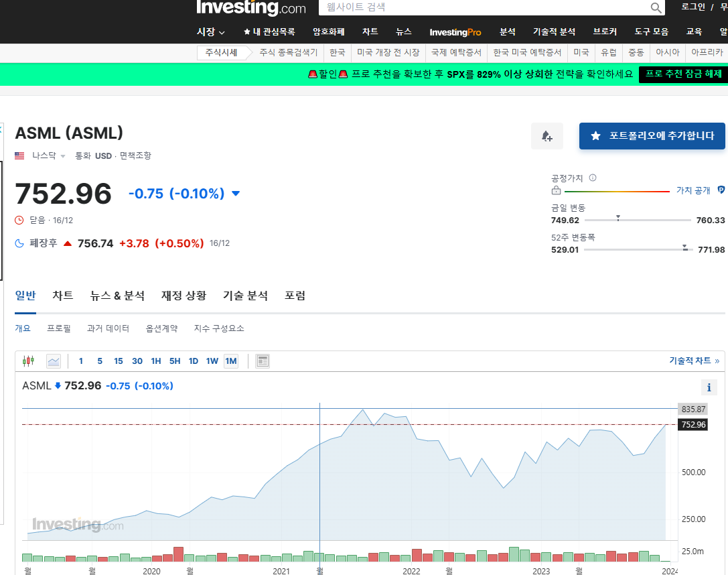The image size is (728, 575).
Task: Click the 가치 공개 link
Action: click(x=693, y=190)
